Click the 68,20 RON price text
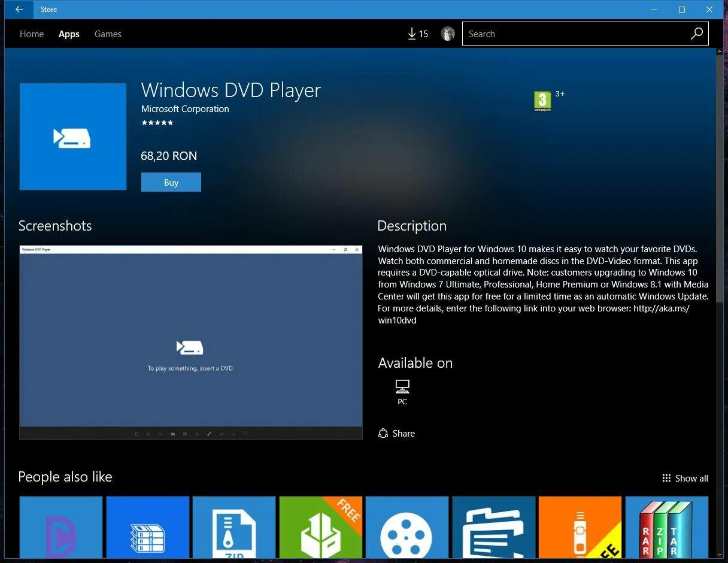Image resolution: width=728 pixels, height=563 pixels. pyautogui.click(x=169, y=156)
